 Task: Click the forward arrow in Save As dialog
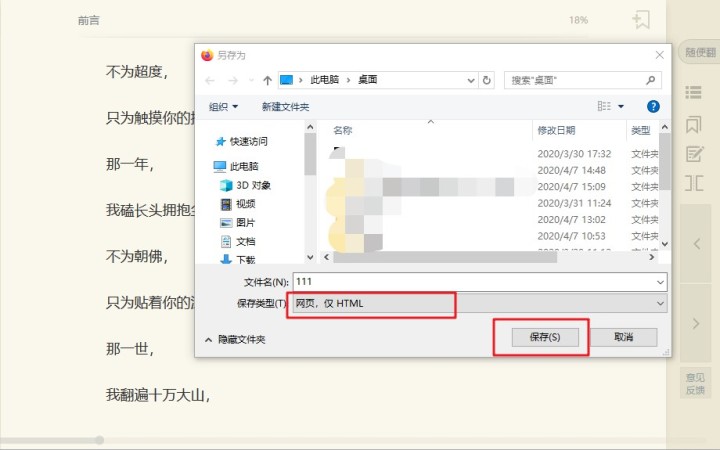click(x=233, y=80)
